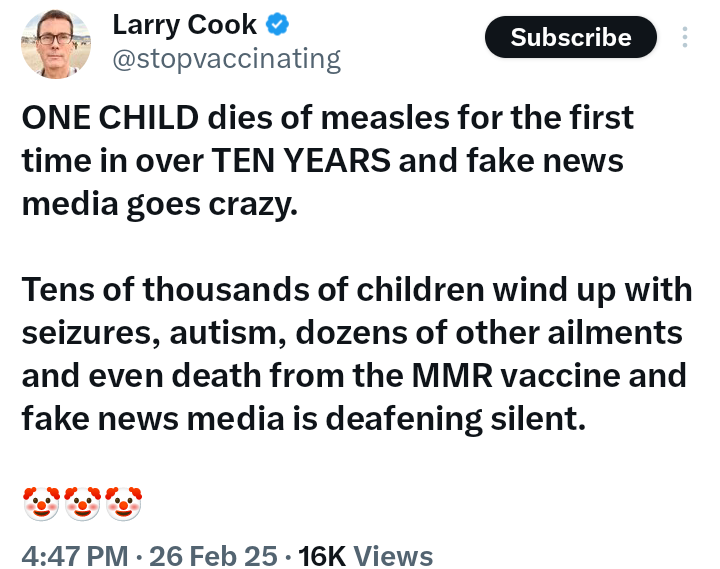Click the middle clown emoji

pyautogui.click(x=82, y=503)
